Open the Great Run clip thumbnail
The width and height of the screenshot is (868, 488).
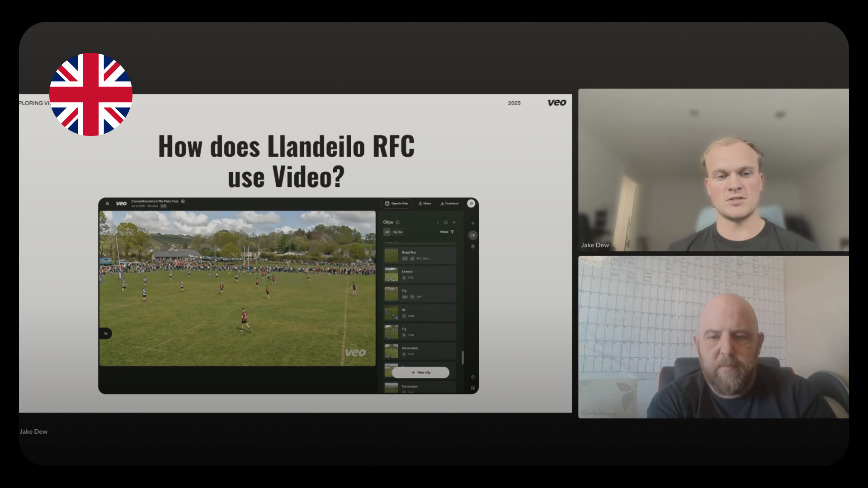tap(391, 255)
